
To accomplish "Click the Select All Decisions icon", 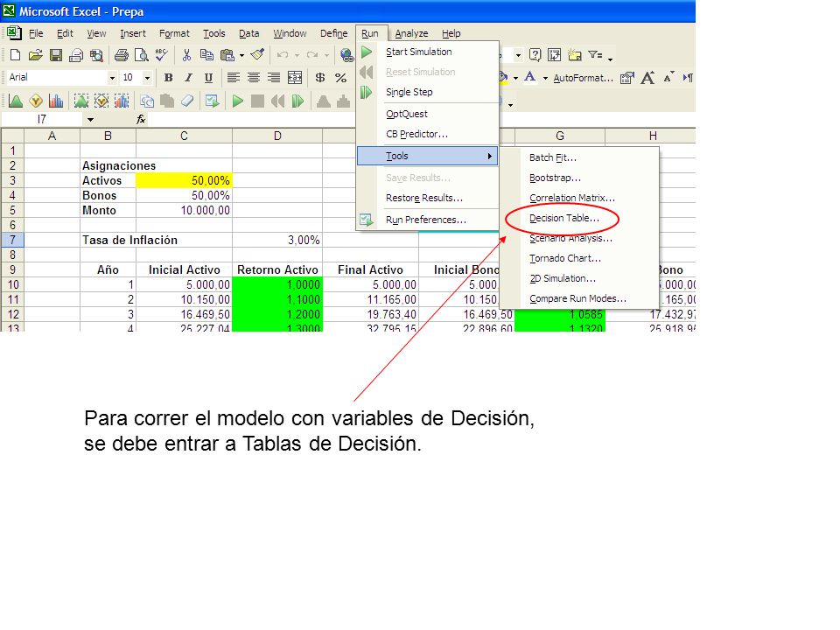I will [101, 101].
